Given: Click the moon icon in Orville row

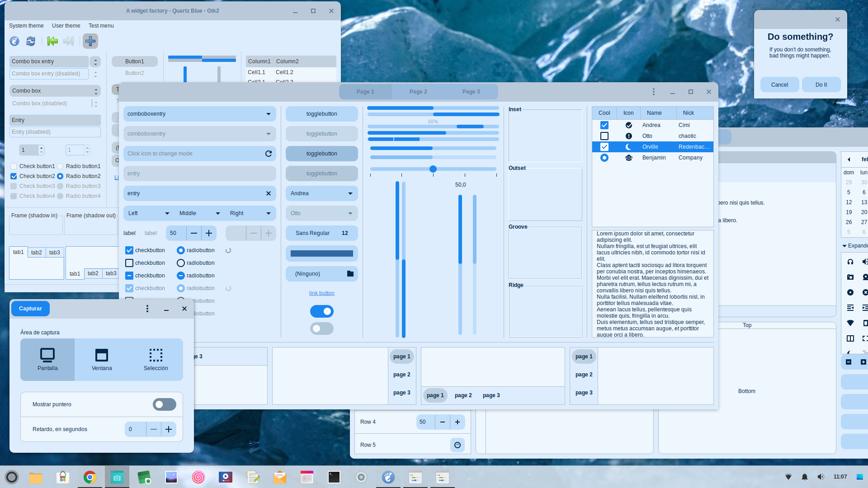Looking at the screenshot, I should [628, 147].
